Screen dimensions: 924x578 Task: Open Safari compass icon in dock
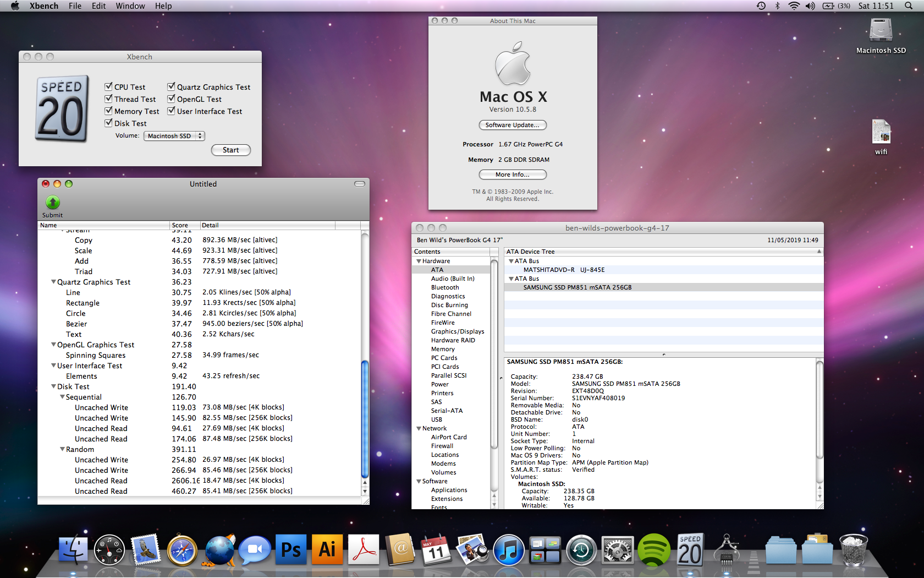182,550
